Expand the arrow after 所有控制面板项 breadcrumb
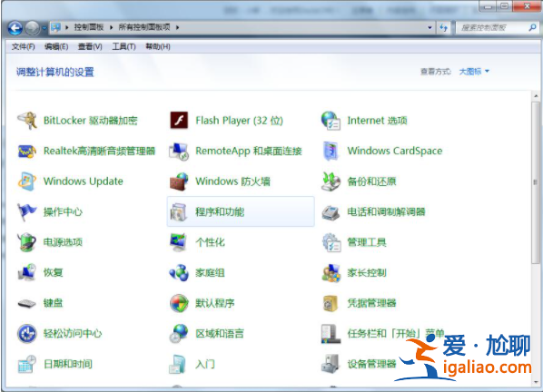 [177, 27]
